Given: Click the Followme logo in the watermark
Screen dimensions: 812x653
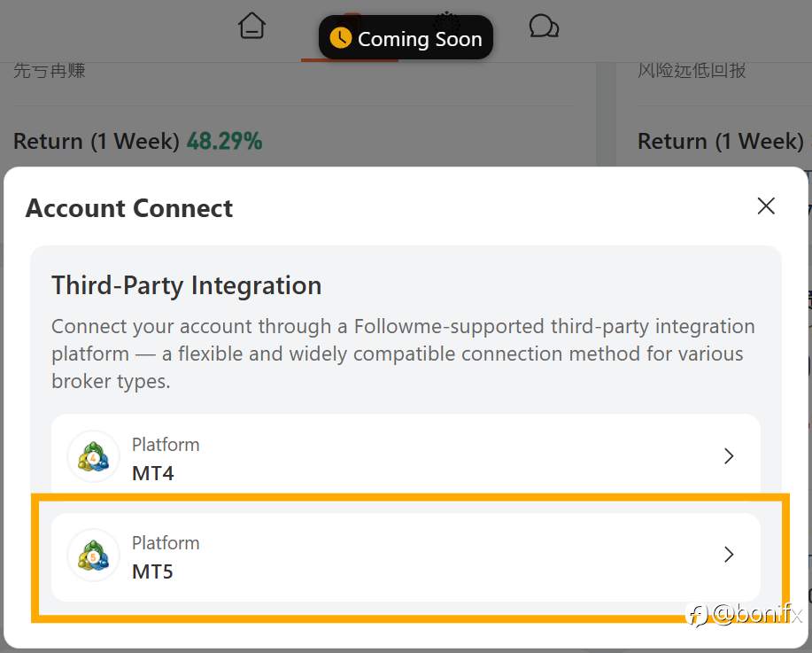Looking at the screenshot, I should 699,615.
